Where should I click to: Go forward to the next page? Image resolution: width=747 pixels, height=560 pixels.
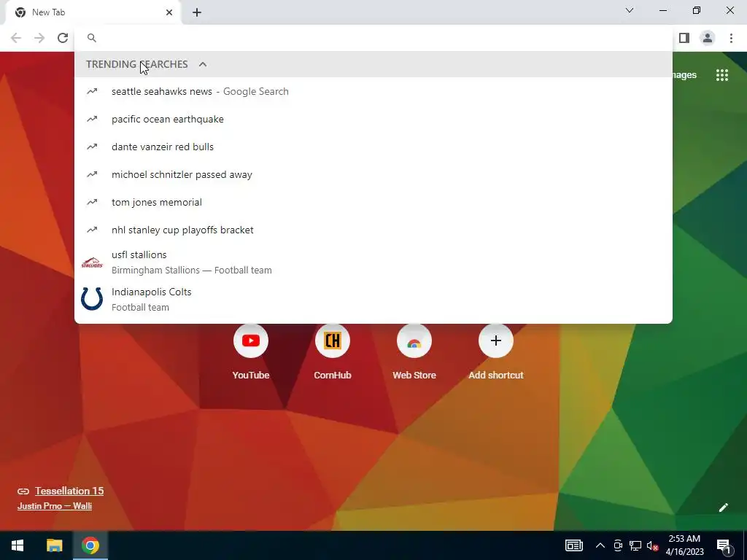click(x=39, y=38)
